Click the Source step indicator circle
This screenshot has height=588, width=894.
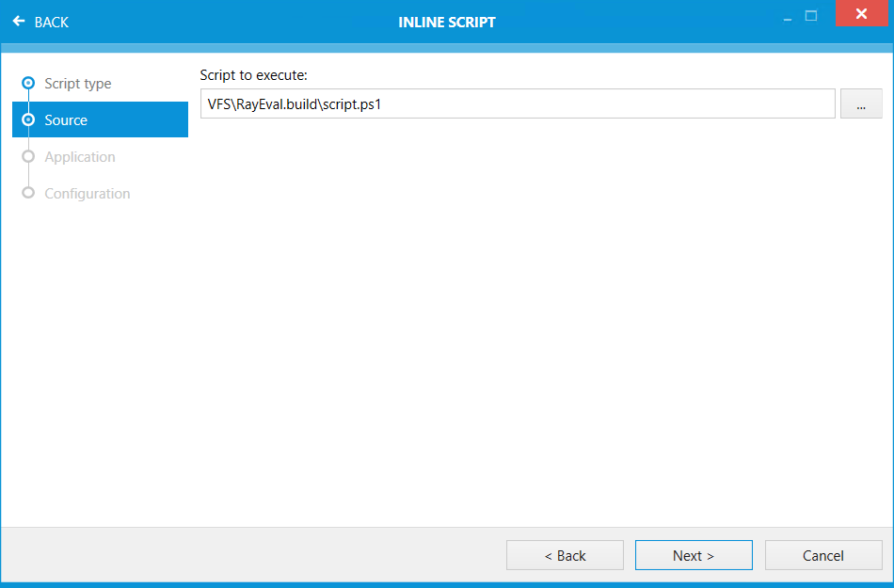(x=29, y=119)
